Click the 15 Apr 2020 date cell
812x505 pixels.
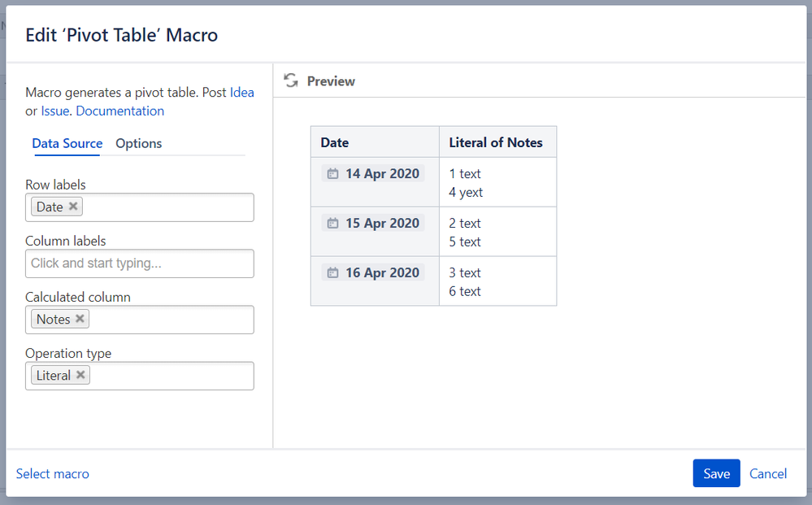tap(375, 232)
